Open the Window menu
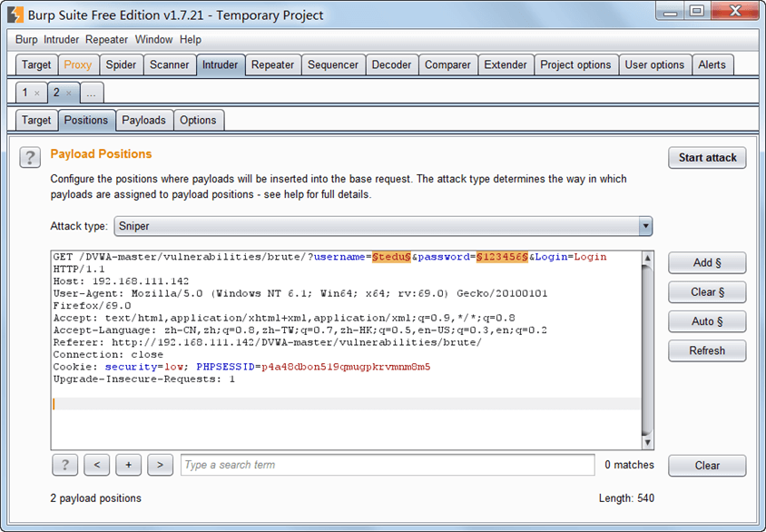 pos(154,40)
